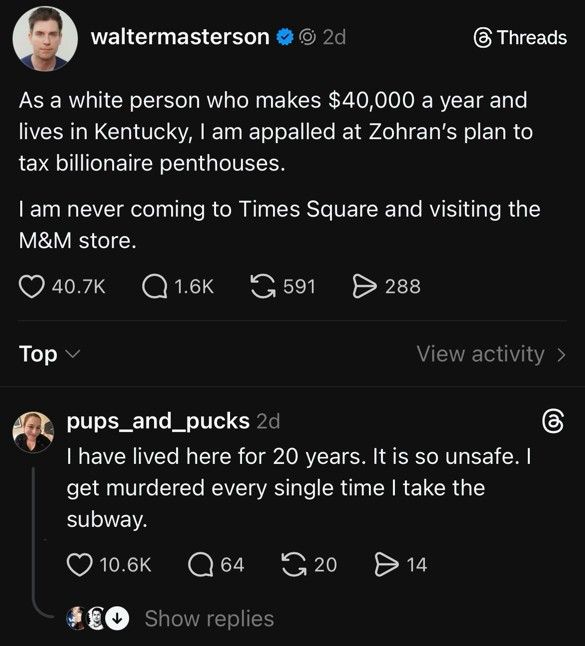585x646 pixels.
Task: Click the blue verified badge
Action: coord(284,37)
